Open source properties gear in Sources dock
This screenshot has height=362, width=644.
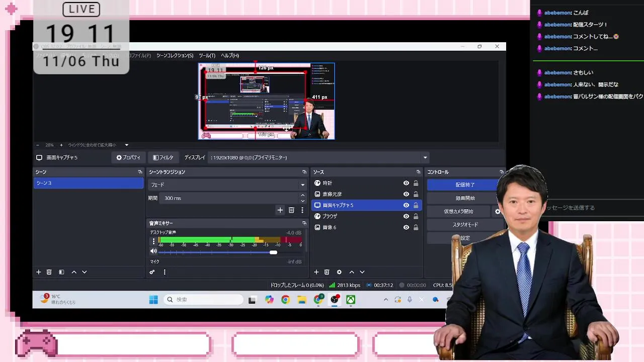coord(339,272)
